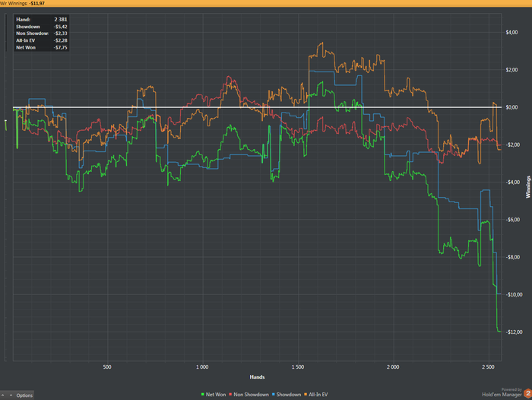Click the Hands x-axis title
532x400 pixels.
[257, 377]
